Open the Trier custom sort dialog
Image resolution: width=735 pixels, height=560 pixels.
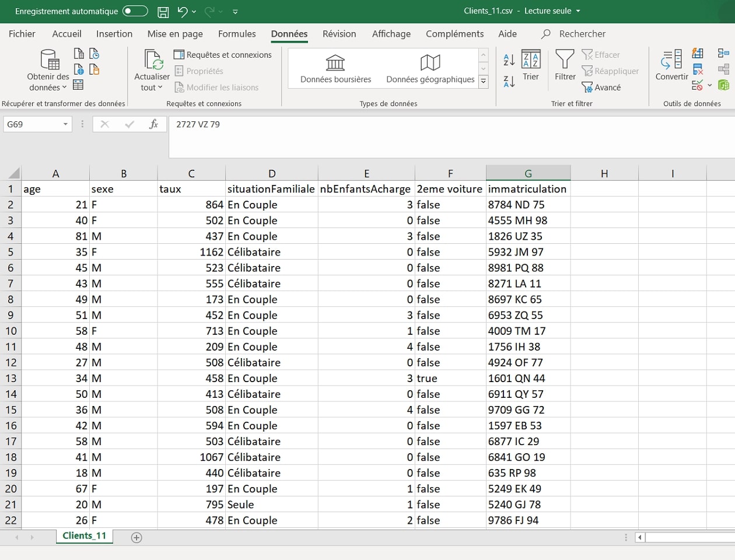pos(531,65)
